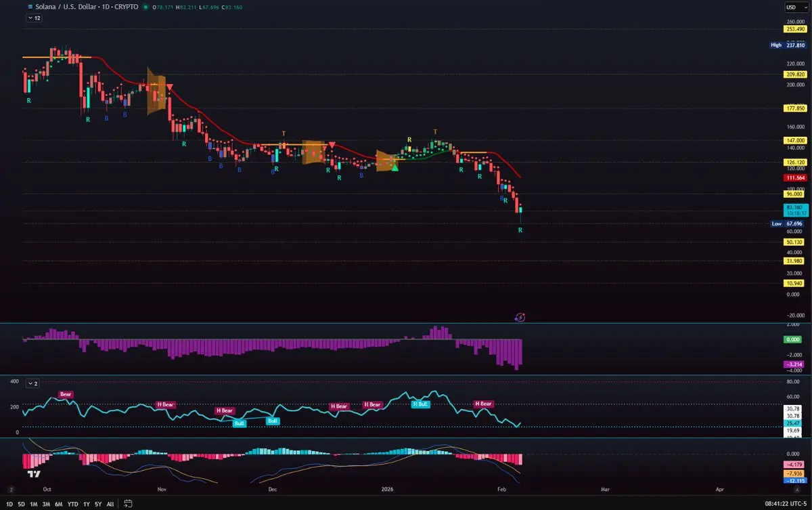Select the 5D time range
This screenshot has width=812, height=510.
click(22, 504)
